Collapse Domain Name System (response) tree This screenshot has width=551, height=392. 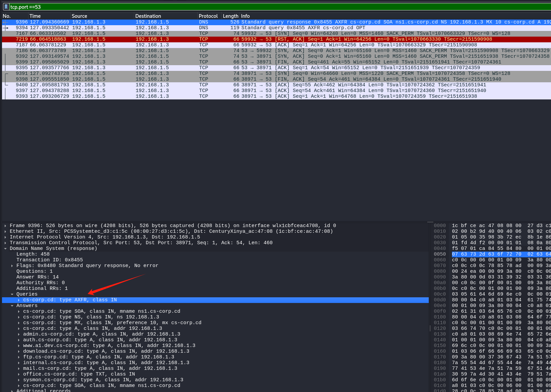coord(5,249)
